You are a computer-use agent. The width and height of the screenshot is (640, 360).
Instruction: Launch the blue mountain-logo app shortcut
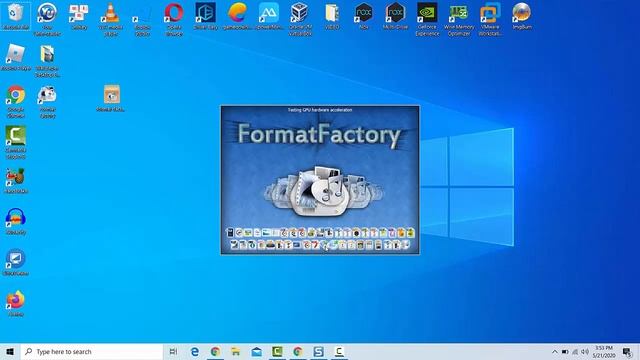[269, 16]
